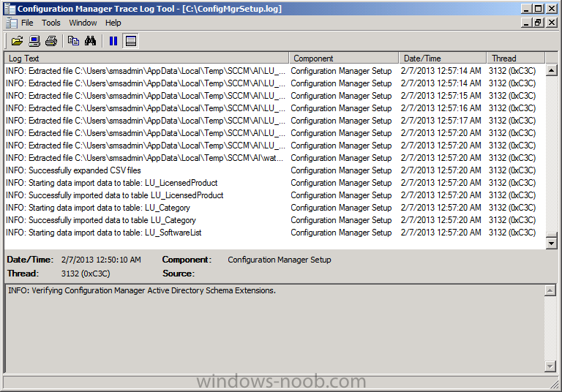Select Extracted file row timestamped 12:57:15 AM
The width and height of the screenshot is (562, 392).
coord(274,96)
